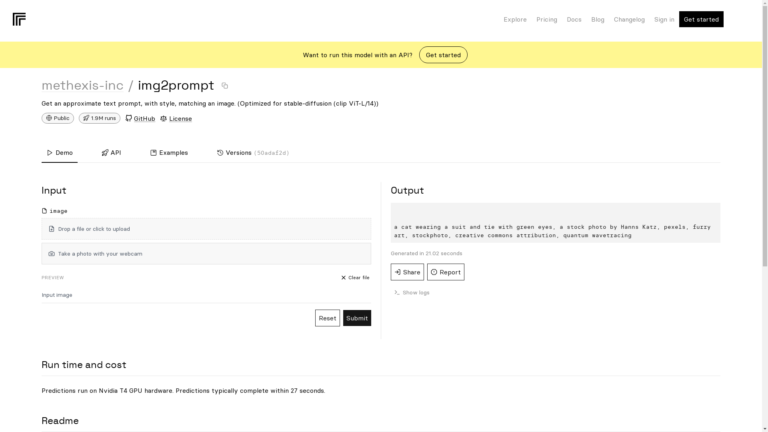
Task: Open the methexis-inc owner link
Action: point(82,85)
